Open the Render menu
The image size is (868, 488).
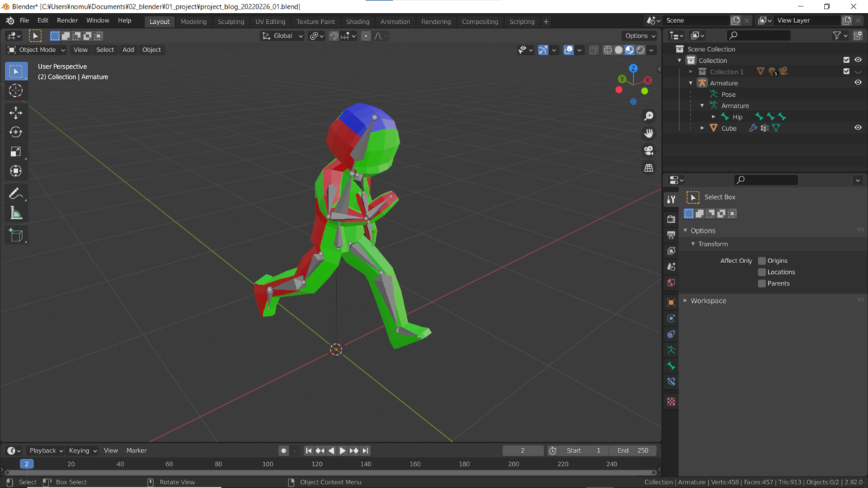tap(67, 21)
